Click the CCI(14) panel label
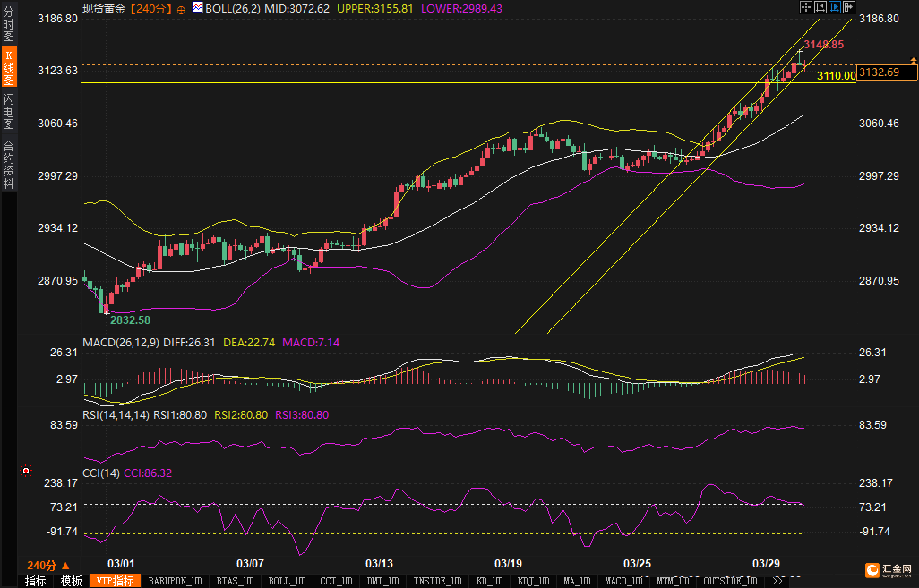Image resolution: width=919 pixels, height=588 pixels. [101, 473]
